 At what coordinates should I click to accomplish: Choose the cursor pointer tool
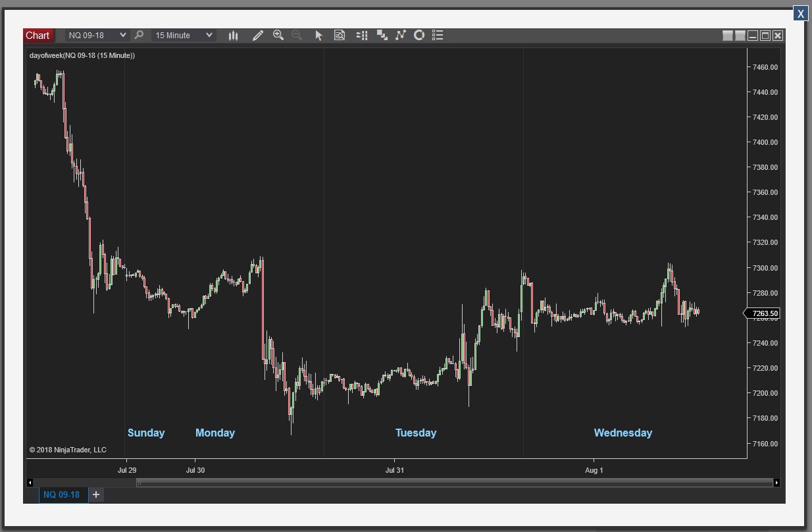pos(319,36)
